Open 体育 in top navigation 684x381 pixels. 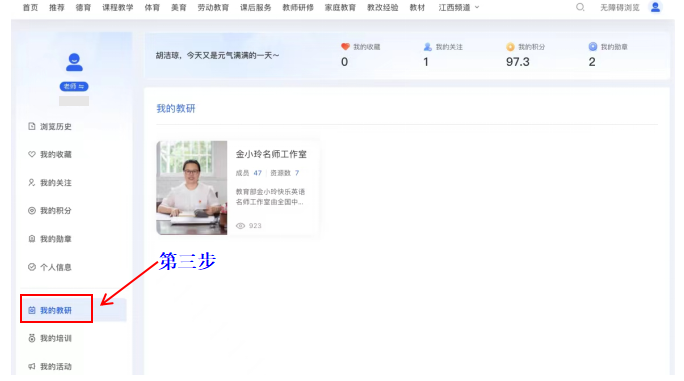[x=152, y=7]
